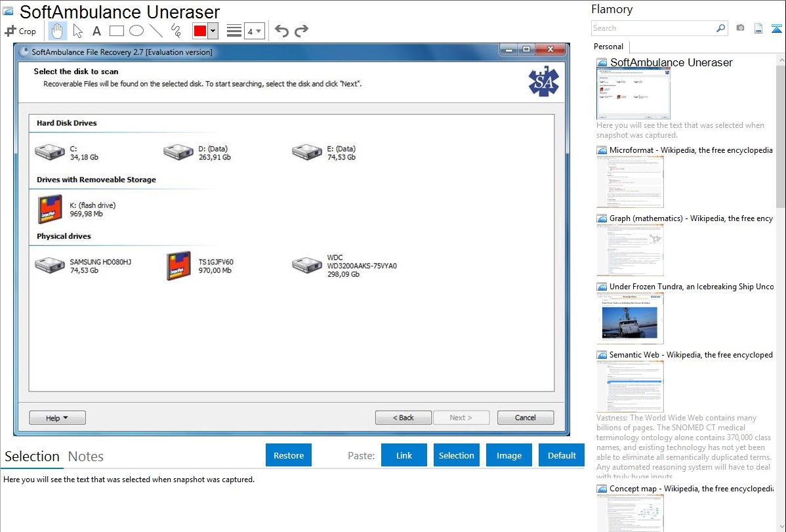786x532 pixels.
Task: Pick the ellipse shape tool
Action: coord(136,31)
